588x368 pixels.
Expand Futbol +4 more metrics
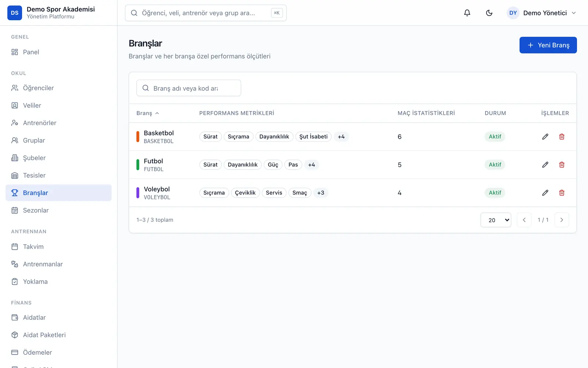pos(311,164)
